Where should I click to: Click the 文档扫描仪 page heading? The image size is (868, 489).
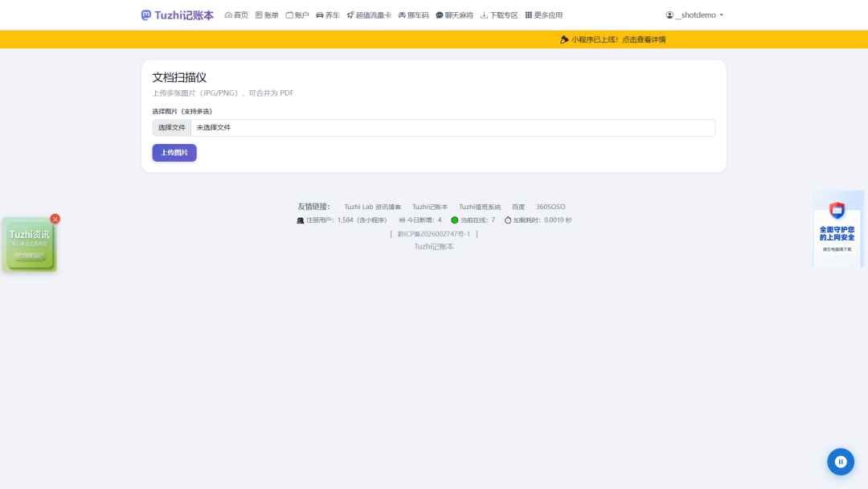coord(179,77)
